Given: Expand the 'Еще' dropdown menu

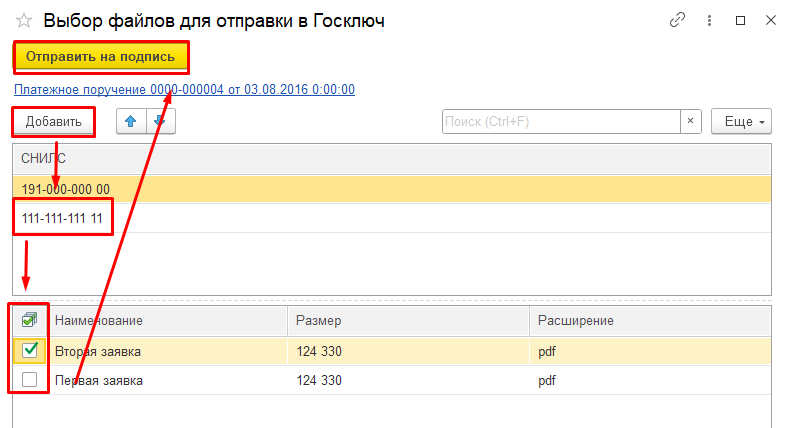Looking at the screenshot, I should tap(741, 121).
